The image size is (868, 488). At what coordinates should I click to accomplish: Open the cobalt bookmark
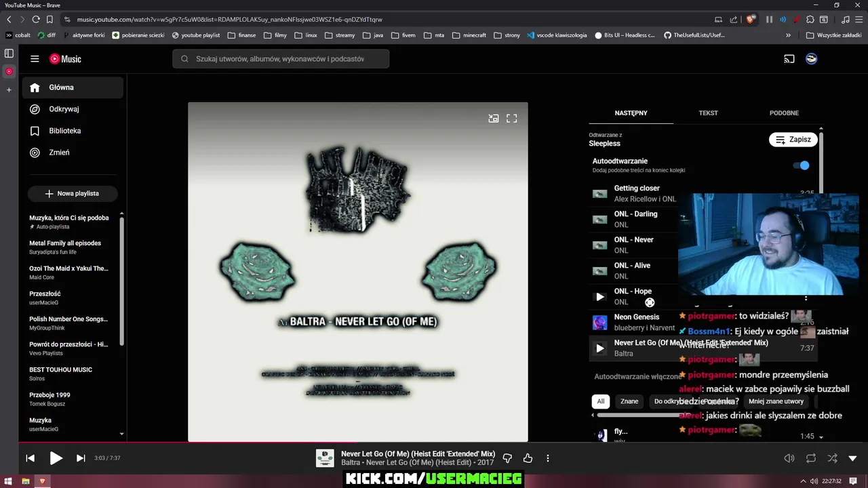pyautogui.click(x=18, y=35)
